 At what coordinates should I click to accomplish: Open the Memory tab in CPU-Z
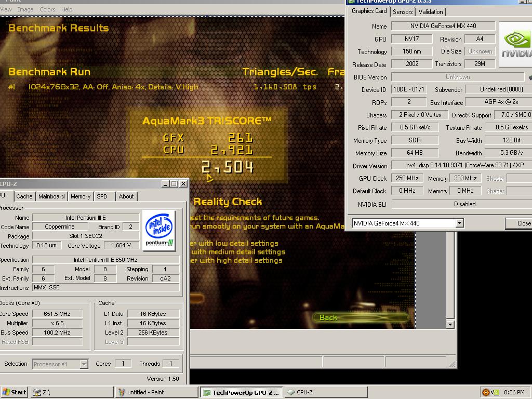click(81, 196)
